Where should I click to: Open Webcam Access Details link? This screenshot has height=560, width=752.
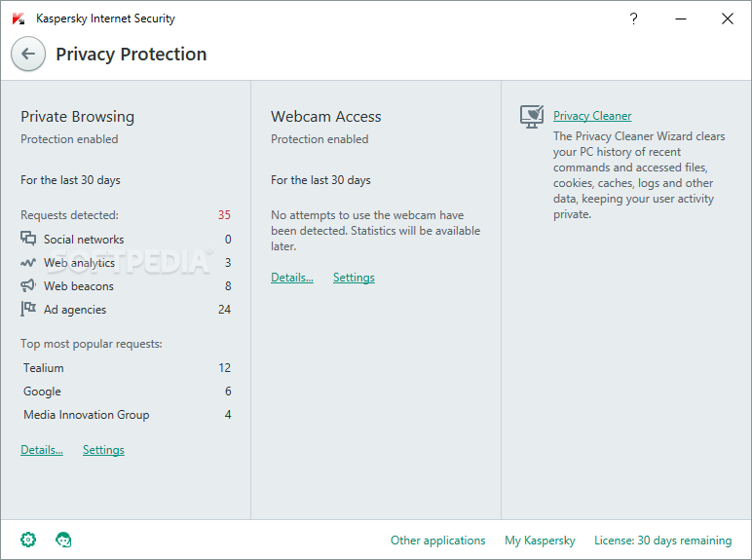point(292,278)
